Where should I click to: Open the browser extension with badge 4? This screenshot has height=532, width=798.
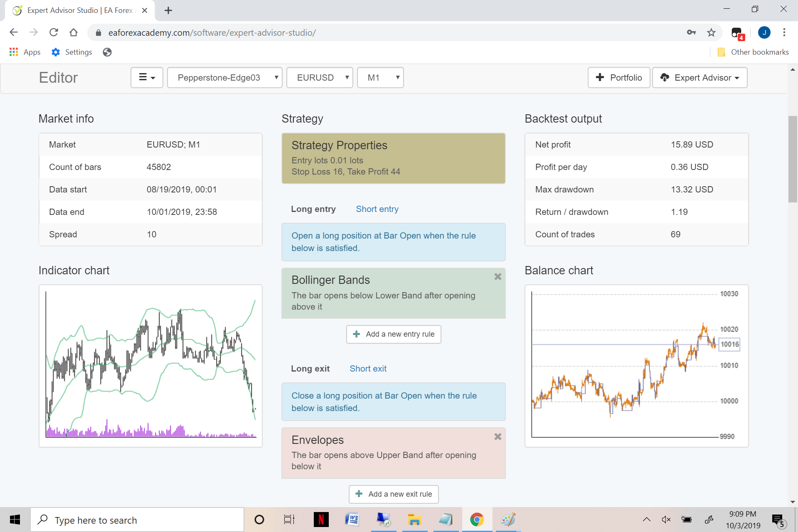[x=738, y=33]
